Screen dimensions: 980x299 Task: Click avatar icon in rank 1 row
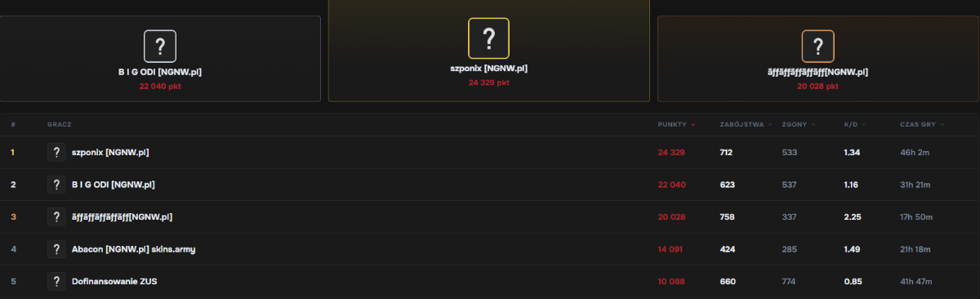(x=56, y=153)
